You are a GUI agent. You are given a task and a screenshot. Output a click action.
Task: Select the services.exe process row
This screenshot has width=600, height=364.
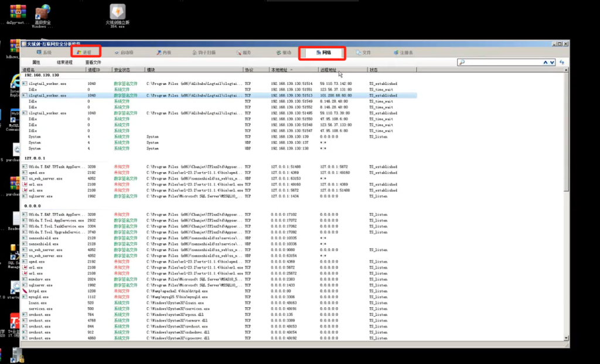tap(219, 308)
